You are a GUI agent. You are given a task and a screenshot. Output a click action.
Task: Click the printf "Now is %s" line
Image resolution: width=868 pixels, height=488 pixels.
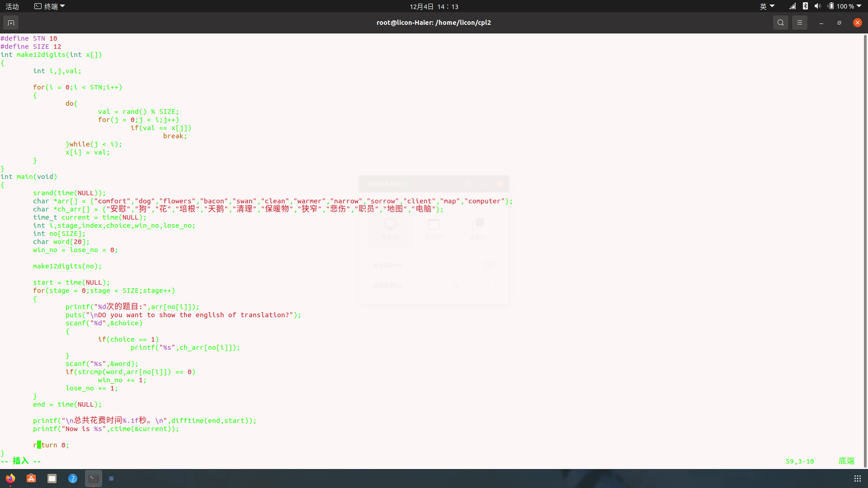click(106, 429)
